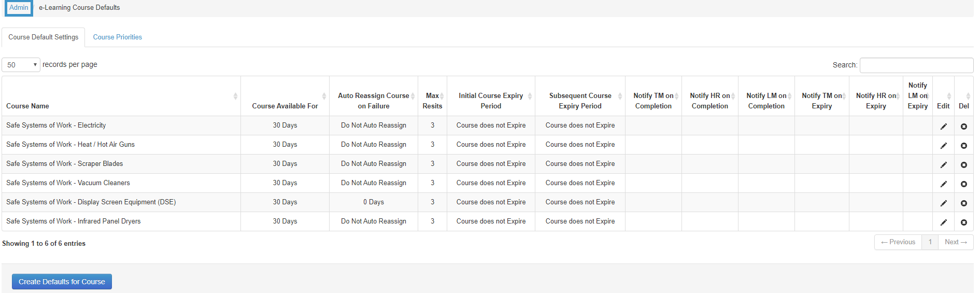The height and width of the screenshot is (293, 980).
Task: Switch to Course Priorities tab
Action: 118,37
